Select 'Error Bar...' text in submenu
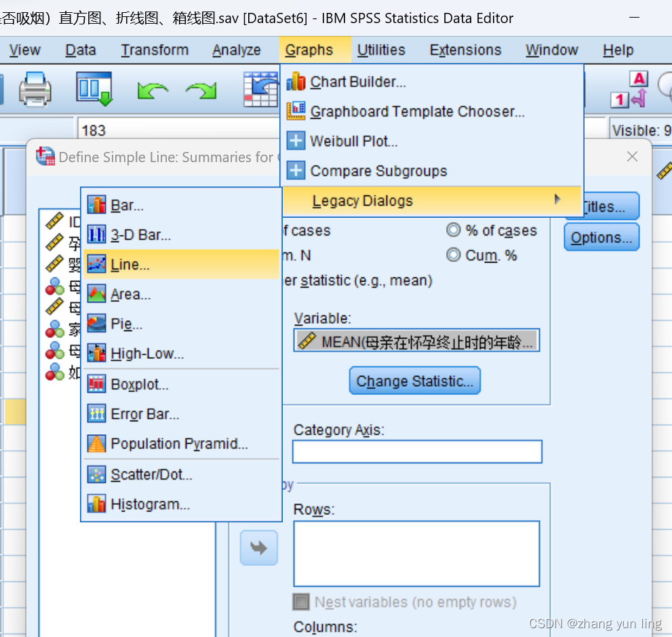This screenshot has width=672, height=637. 145,414
